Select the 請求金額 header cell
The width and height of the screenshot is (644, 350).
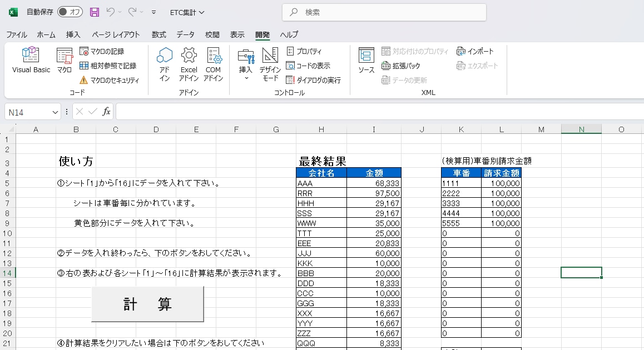(501, 173)
